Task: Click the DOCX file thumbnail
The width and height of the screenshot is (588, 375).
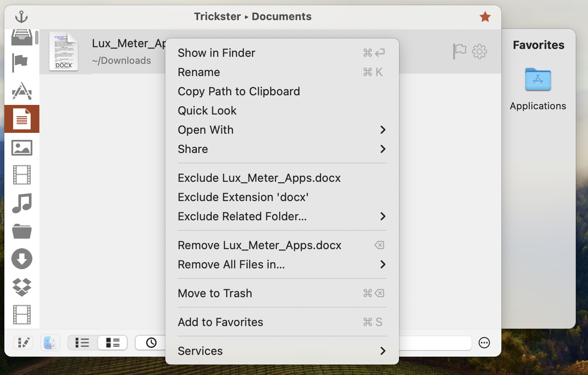Action: pyautogui.click(x=64, y=51)
